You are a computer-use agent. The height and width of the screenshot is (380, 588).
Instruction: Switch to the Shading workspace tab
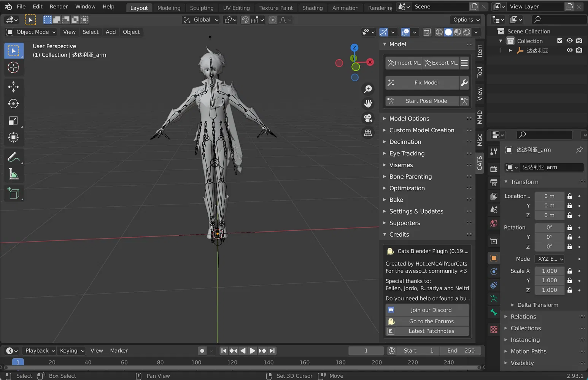pyautogui.click(x=312, y=8)
